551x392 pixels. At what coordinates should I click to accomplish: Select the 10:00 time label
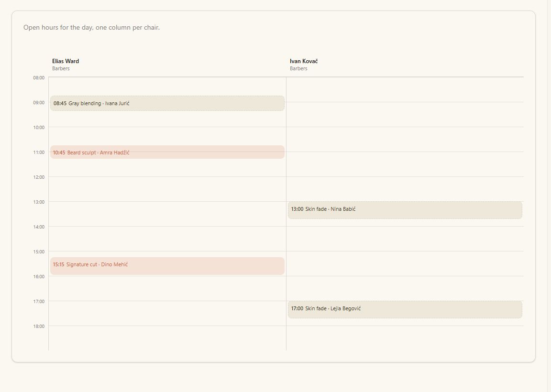[39, 128]
